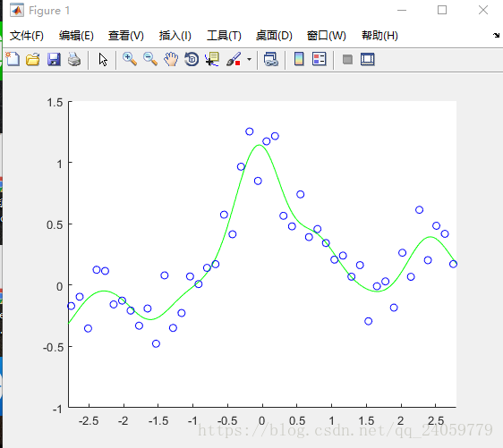
Task: Activate the Zoom In magnifier tool
Action: (130, 59)
